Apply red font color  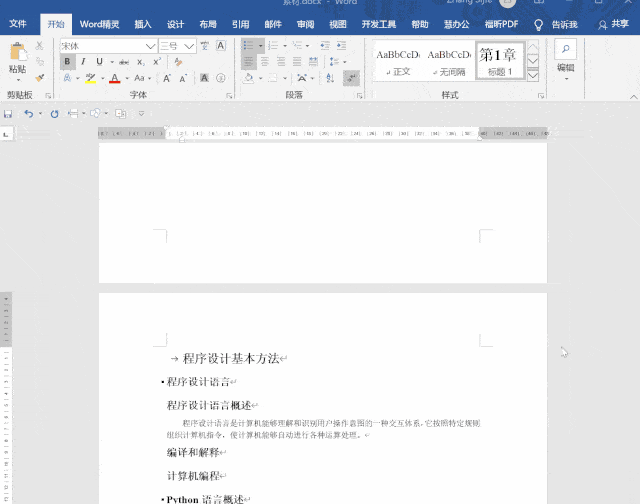pos(115,78)
